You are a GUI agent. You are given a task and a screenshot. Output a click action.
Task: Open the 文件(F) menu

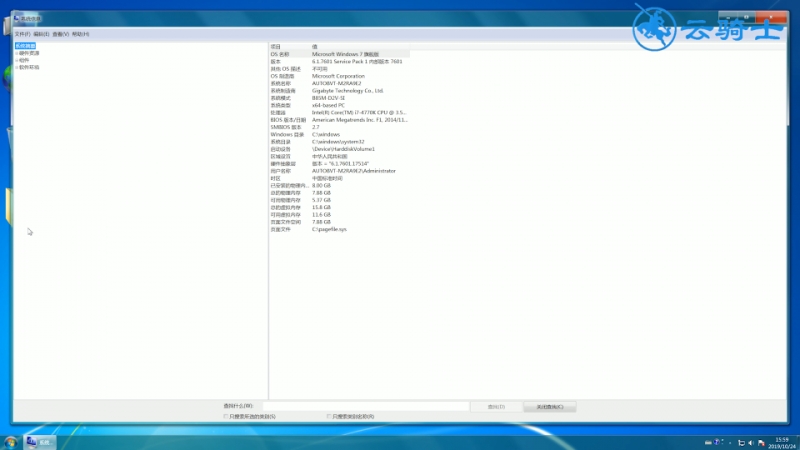[x=22, y=34]
